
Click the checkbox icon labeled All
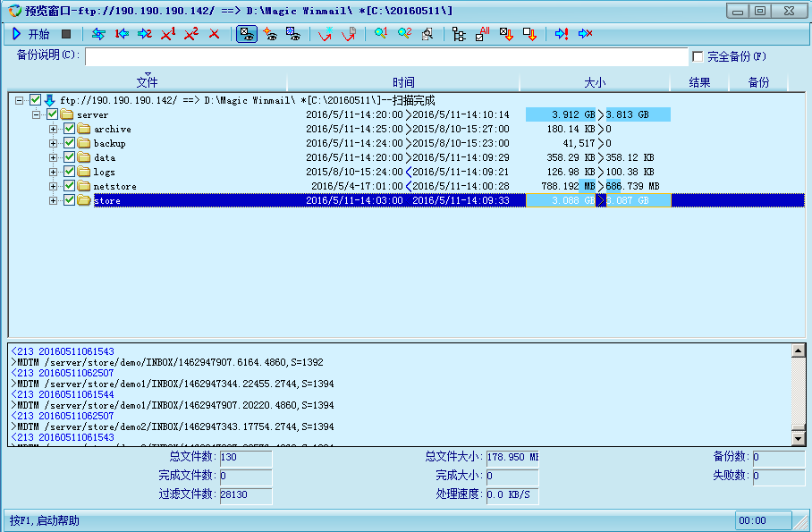coord(483,34)
